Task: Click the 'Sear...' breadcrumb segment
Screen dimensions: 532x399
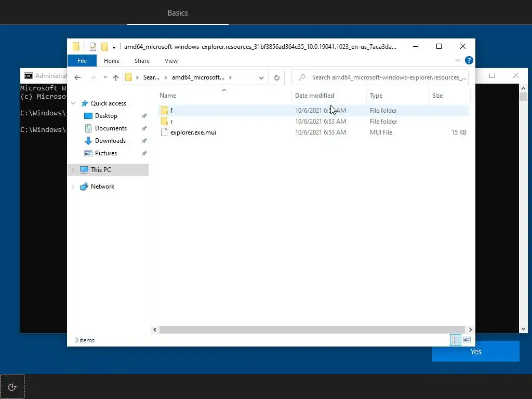Action: (151, 77)
